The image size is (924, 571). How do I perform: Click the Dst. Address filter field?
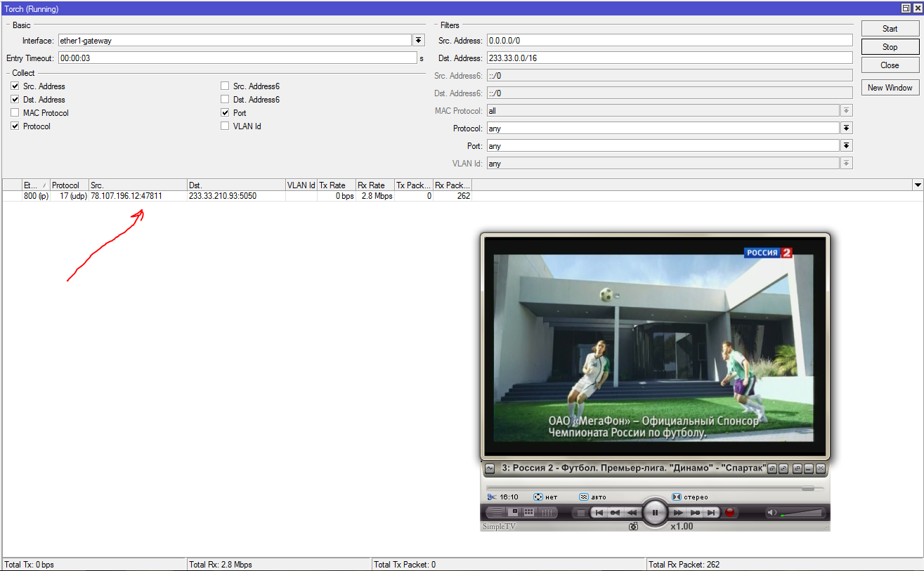670,58
